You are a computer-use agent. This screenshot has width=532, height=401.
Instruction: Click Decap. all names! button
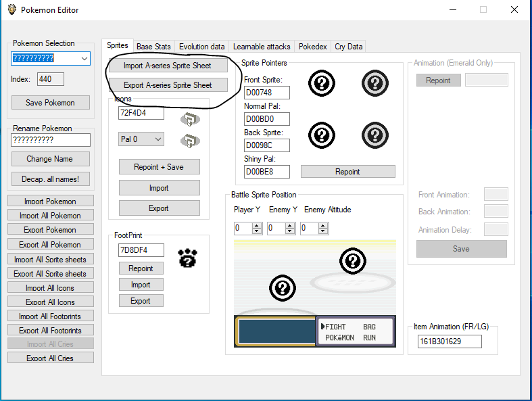pyautogui.click(x=51, y=179)
